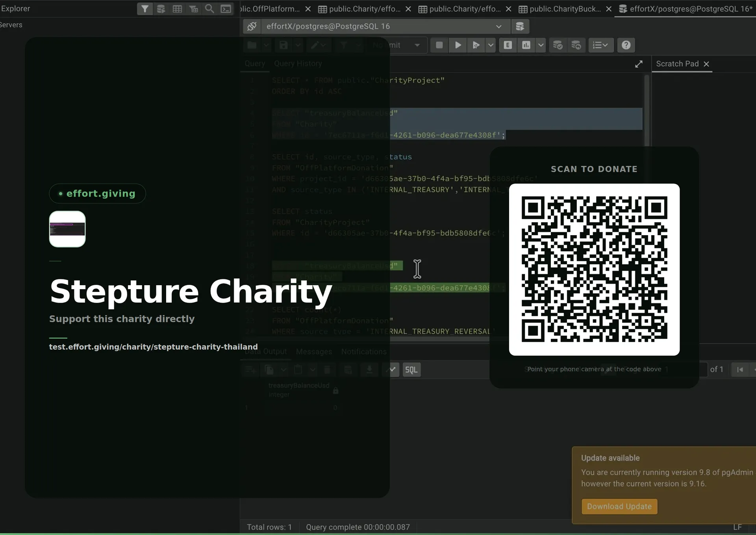The height and width of the screenshot is (535, 756).
Task: Stop the running query
Action: tap(439, 45)
